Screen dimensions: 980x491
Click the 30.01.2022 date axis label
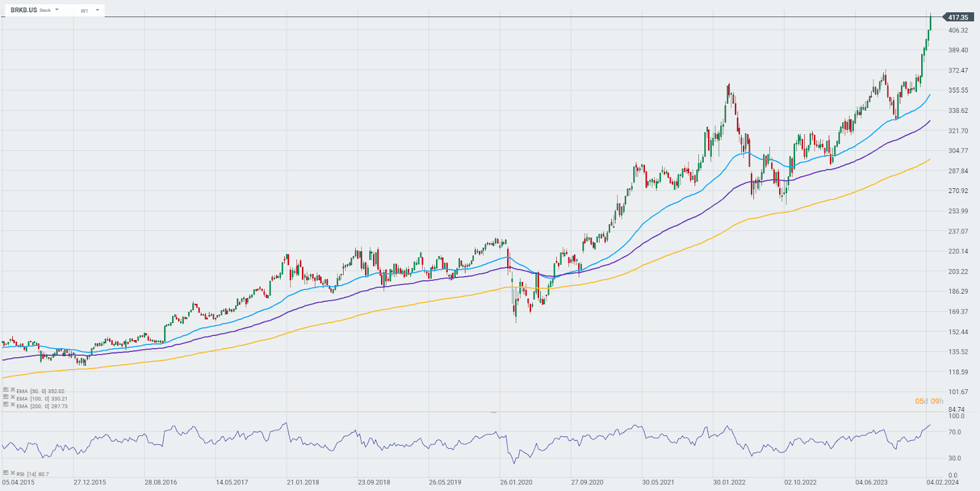pyautogui.click(x=729, y=482)
